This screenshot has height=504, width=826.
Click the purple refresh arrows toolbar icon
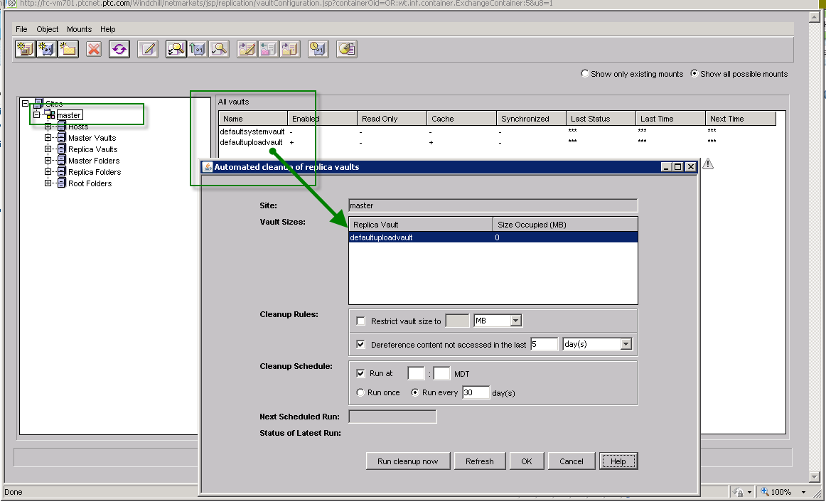click(x=119, y=49)
